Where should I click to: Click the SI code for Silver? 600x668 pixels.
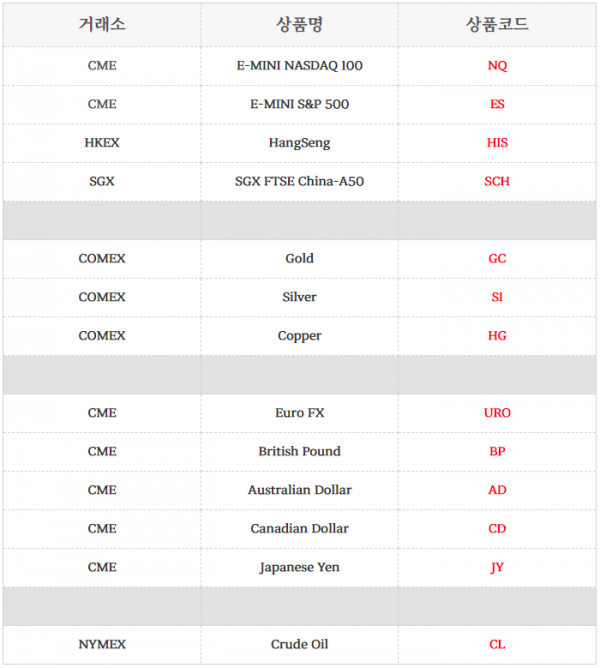497,297
